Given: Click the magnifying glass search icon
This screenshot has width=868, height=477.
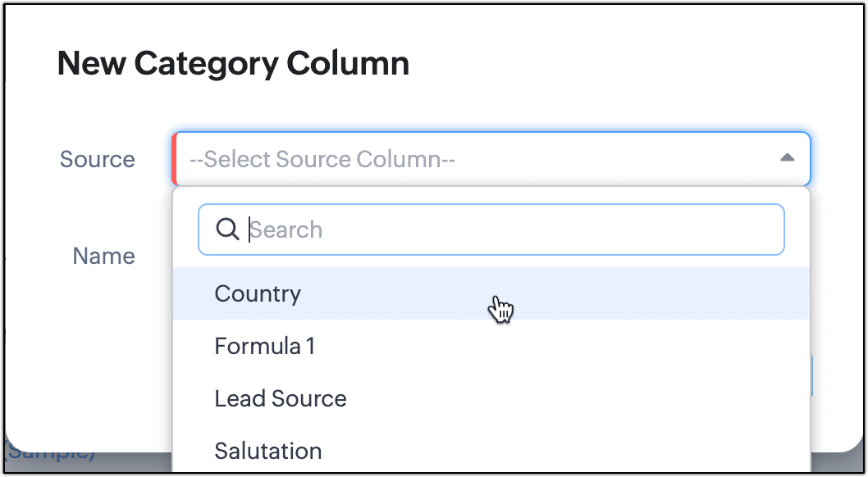Looking at the screenshot, I should (x=227, y=229).
